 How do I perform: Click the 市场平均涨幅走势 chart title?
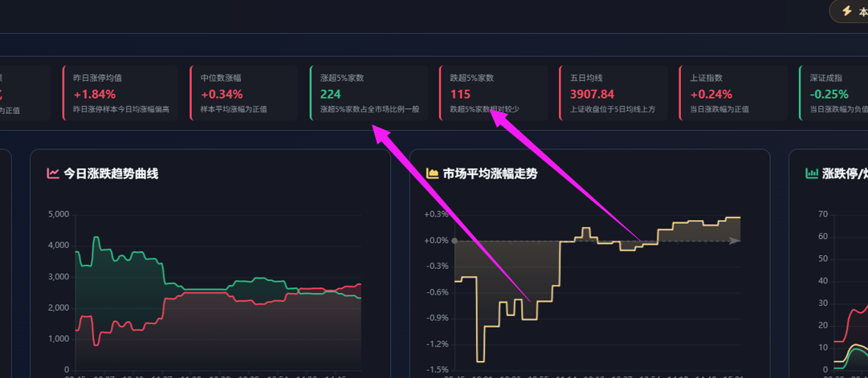pos(490,173)
